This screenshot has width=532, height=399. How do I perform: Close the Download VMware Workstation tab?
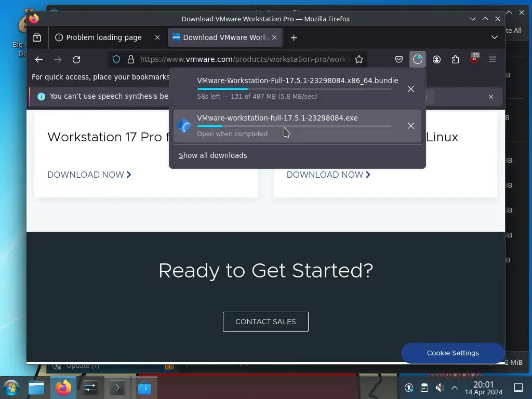click(274, 37)
